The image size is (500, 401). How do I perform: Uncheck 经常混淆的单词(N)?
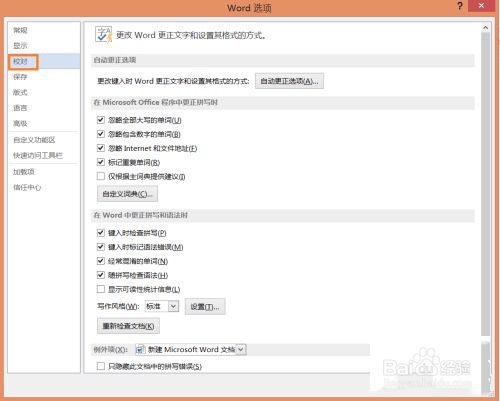[101, 261]
